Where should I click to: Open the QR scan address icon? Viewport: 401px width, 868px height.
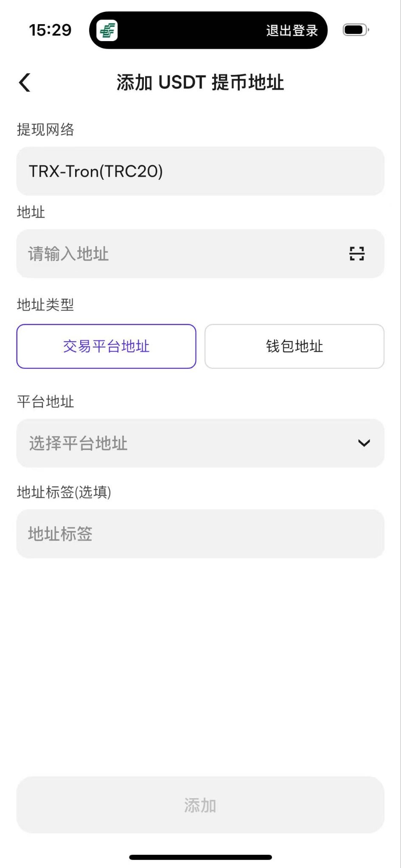click(357, 253)
